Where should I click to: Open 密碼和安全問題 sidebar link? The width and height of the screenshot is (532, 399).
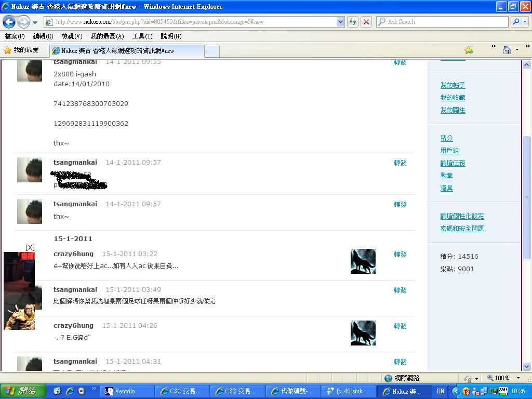point(462,229)
